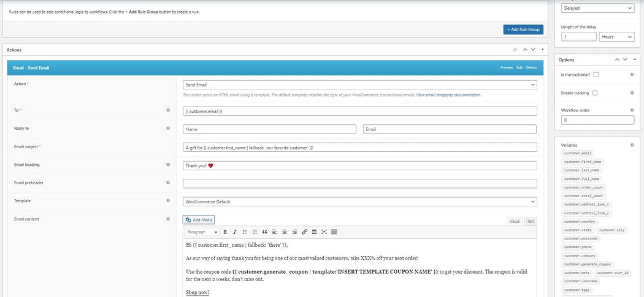Select the customer.user_id variable
The height and width of the screenshot is (297, 644).
point(614,273)
